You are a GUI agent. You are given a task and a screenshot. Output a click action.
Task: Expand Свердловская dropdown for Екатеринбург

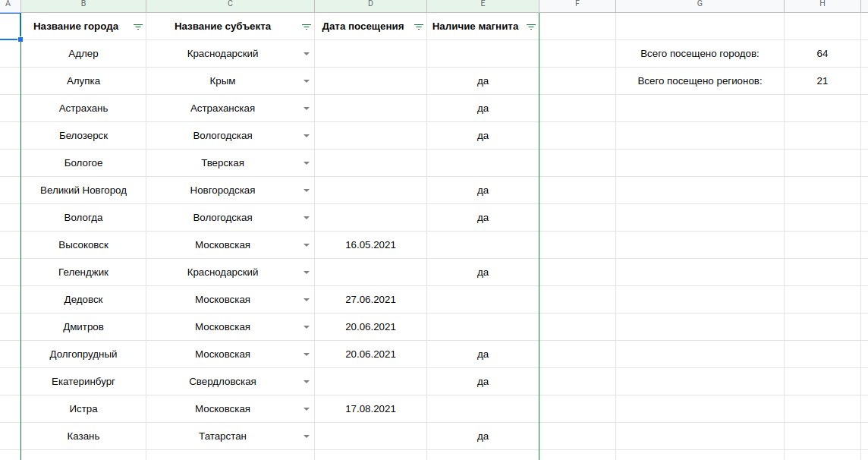coord(307,381)
